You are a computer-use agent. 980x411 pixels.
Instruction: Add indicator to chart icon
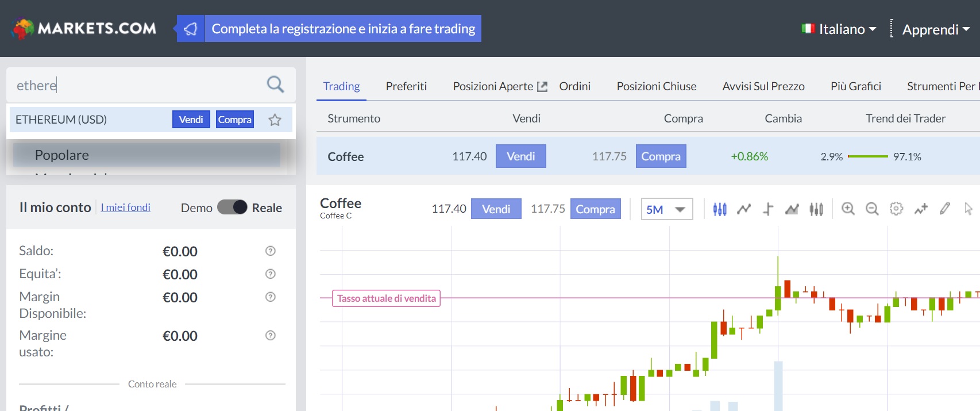[x=921, y=209]
